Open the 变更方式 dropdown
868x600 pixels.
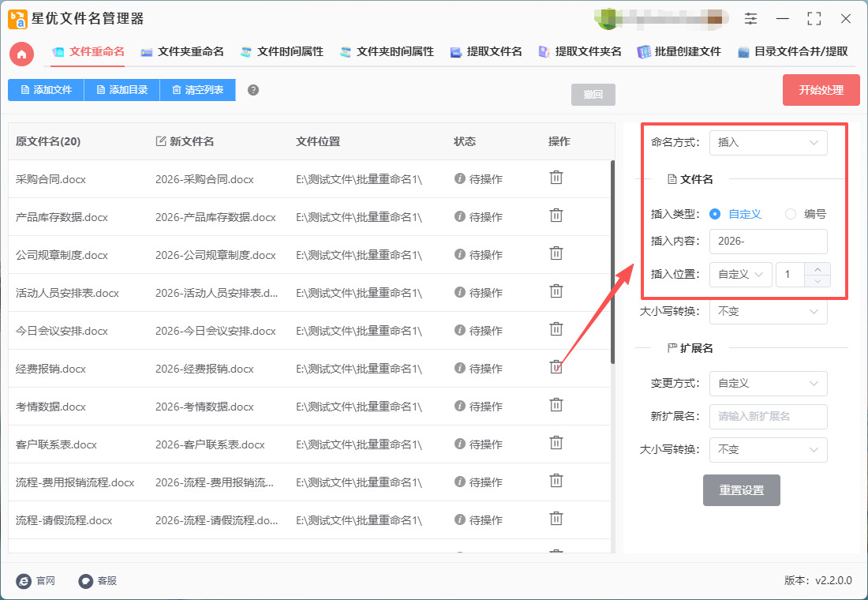click(x=769, y=384)
